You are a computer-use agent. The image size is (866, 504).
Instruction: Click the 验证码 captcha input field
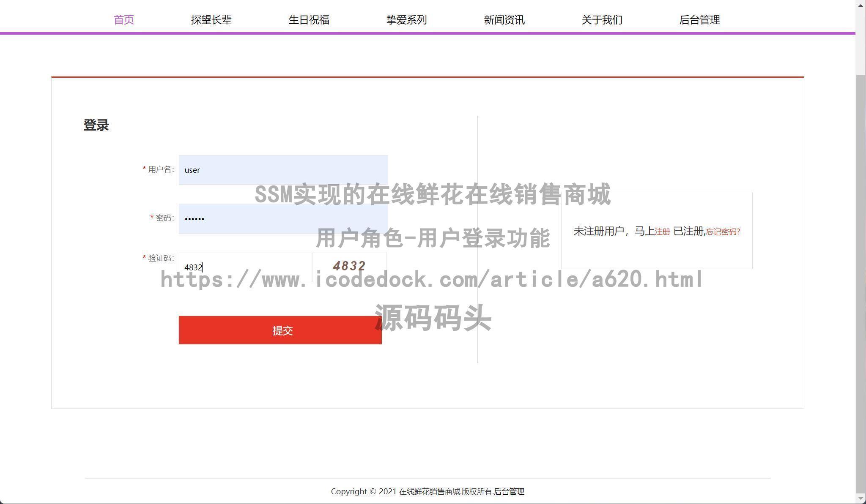point(244,267)
